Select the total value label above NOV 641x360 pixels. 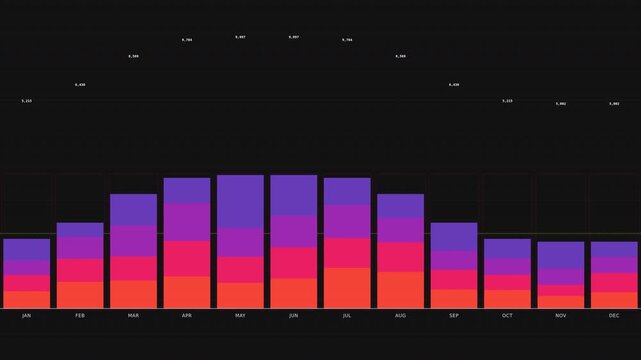[x=561, y=104]
